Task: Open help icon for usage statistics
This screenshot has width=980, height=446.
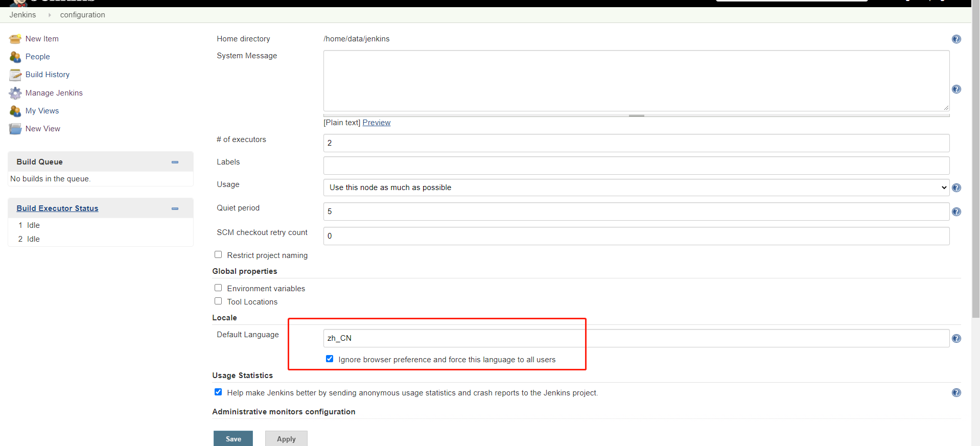Action: click(x=956, y=393)
